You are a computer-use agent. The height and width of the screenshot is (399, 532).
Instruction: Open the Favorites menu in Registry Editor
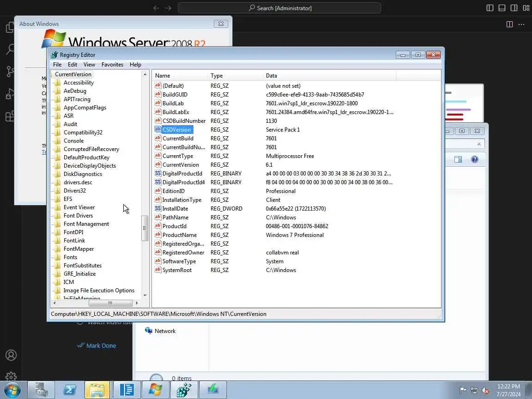tap(112, 65)
